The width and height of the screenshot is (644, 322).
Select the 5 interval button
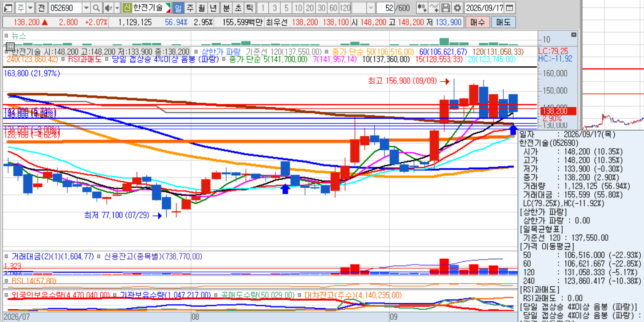coord(286,8)
